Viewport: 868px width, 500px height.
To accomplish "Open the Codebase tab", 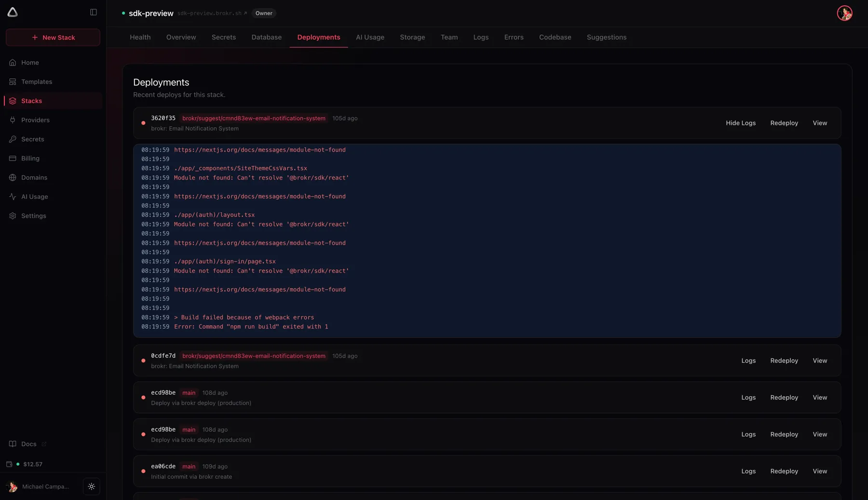I will [x=555, y=37].
